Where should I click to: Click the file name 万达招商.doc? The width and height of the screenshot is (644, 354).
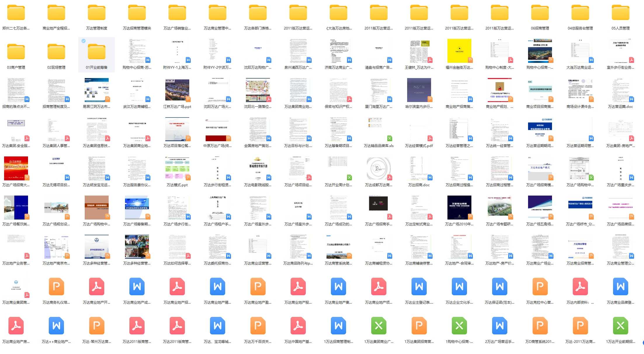click(419, 185)
